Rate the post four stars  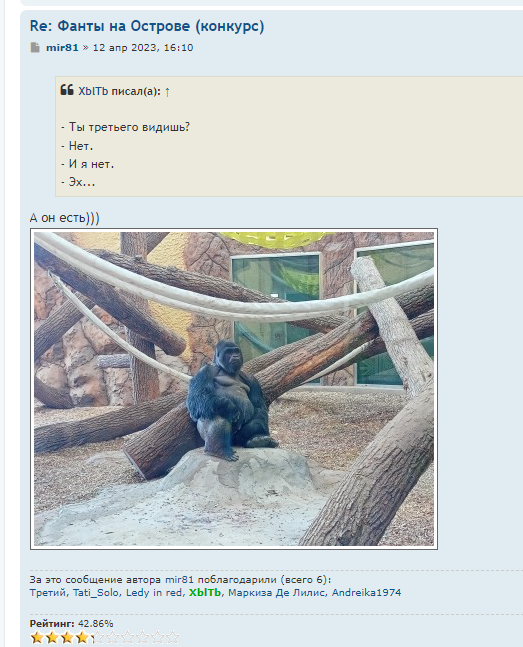click(x=82, y=637)
